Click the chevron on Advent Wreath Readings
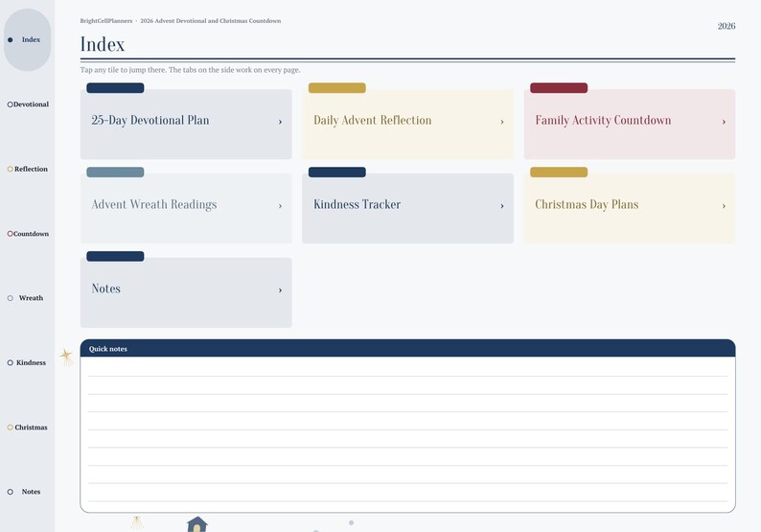The width and height of the screenshot is (761, 532). [280, 206]
